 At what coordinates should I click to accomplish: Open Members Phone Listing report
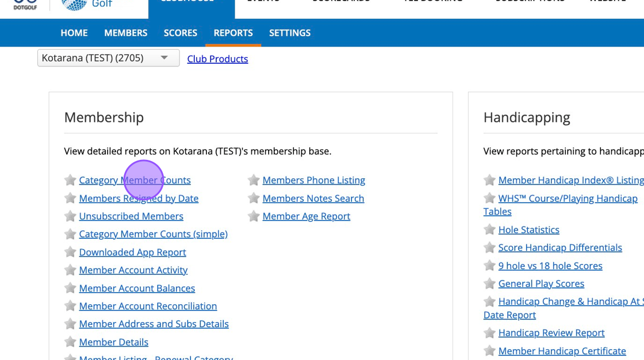(314, 180)
